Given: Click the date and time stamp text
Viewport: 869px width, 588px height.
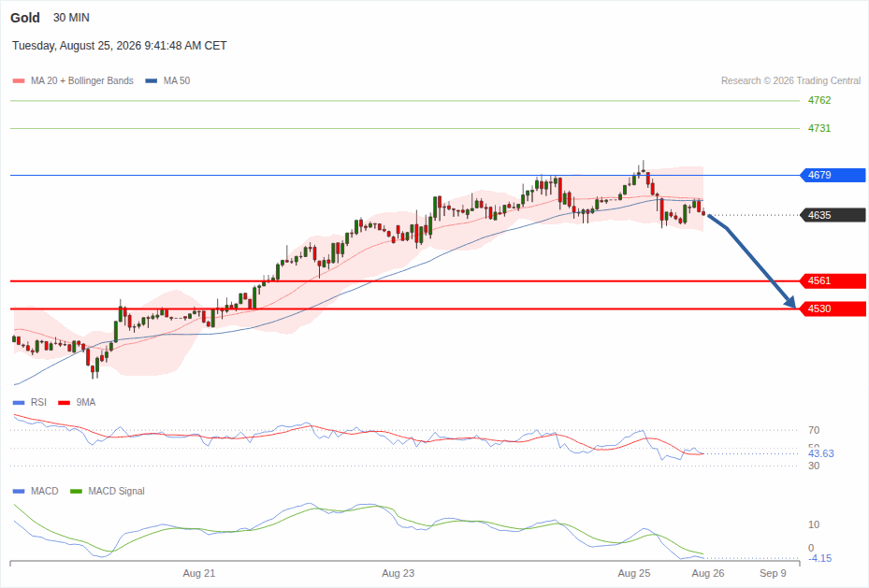Looking at the screenshot, I should pos(119,46).
